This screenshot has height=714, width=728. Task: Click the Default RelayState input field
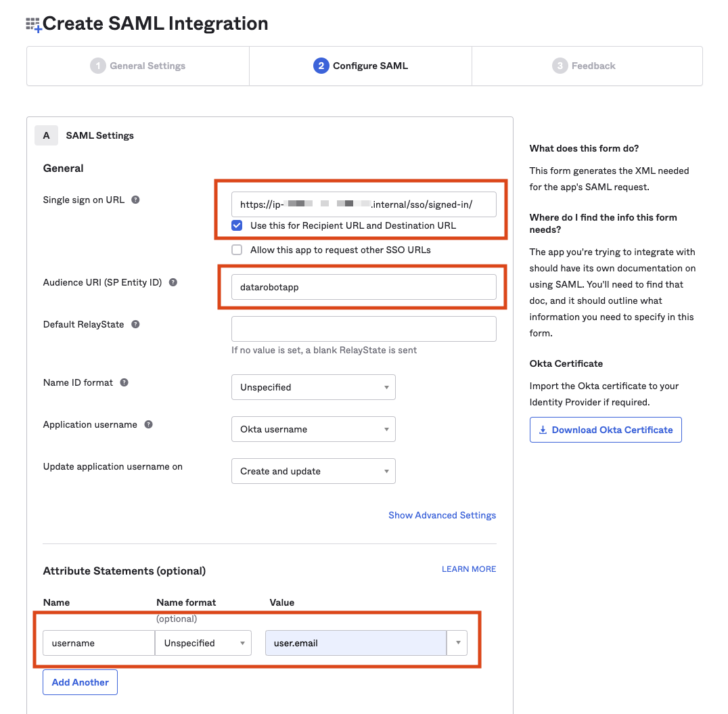pyautogui.click(x=363, y=329)
